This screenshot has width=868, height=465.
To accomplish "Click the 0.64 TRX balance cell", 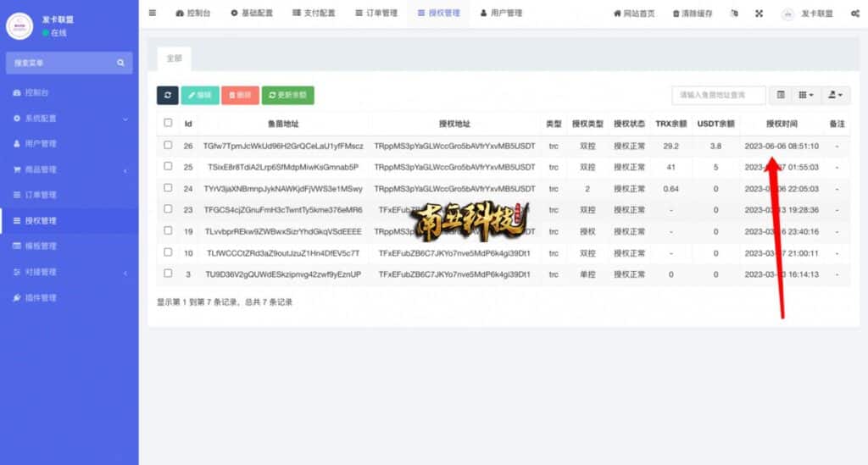I will (x=671, y=189).
